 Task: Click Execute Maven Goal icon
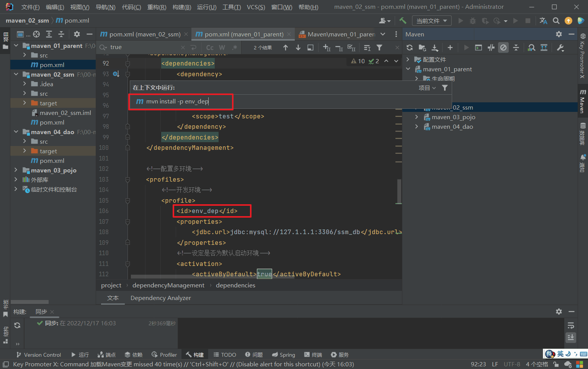click(x=479, y=48)
